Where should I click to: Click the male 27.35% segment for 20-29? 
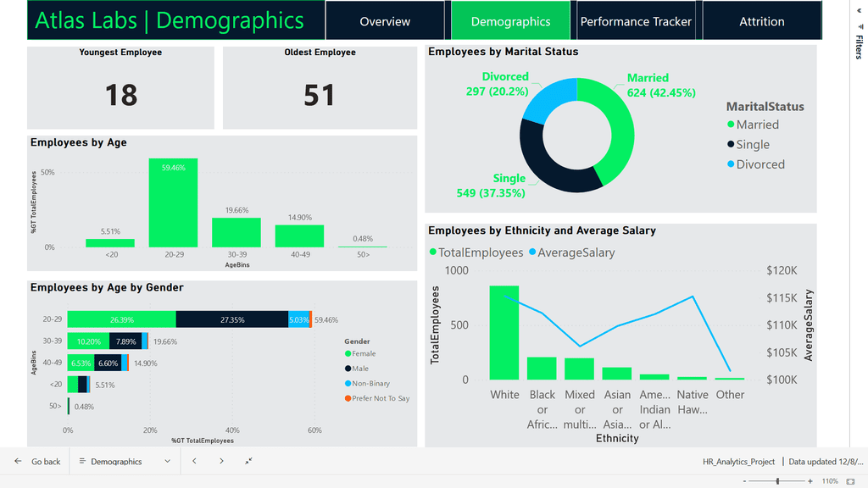pos(232,319)
